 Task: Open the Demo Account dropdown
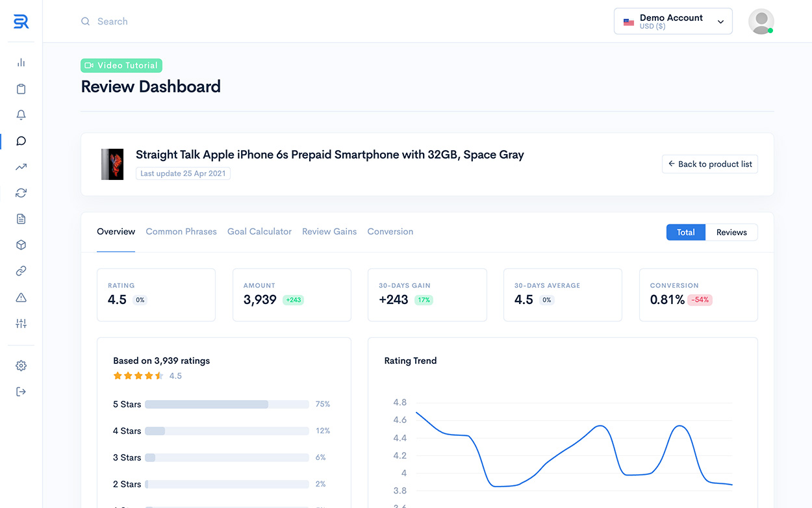[x=673, y=21]
